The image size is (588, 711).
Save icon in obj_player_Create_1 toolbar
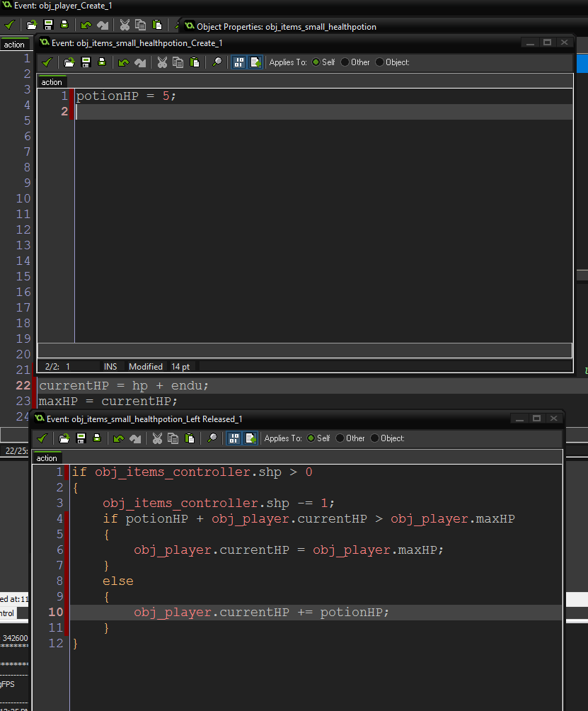click(x=48, y=25)
